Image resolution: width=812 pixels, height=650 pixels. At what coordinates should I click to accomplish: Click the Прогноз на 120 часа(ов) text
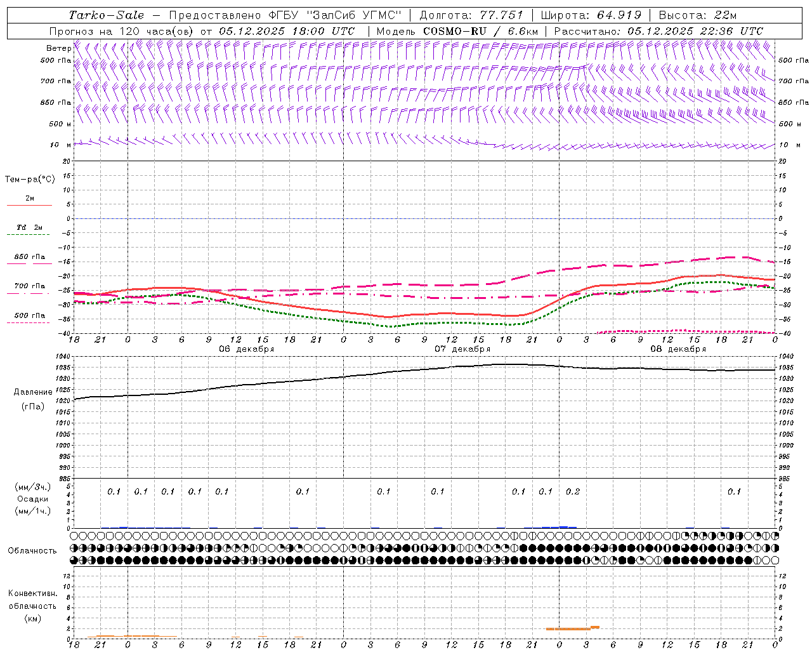tap(122, 31)
